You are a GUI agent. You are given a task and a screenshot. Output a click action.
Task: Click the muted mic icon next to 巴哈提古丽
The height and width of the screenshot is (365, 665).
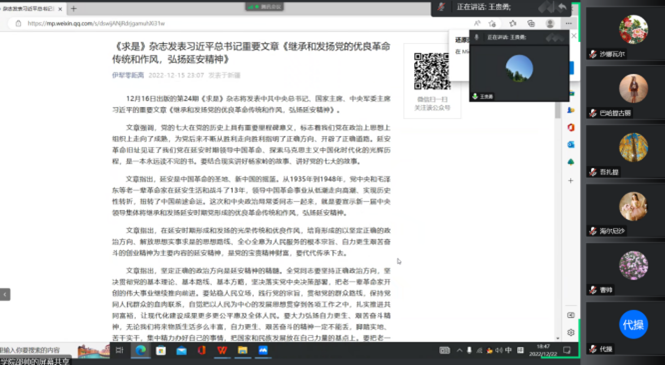pyautogui.click(x=593, y=113)
